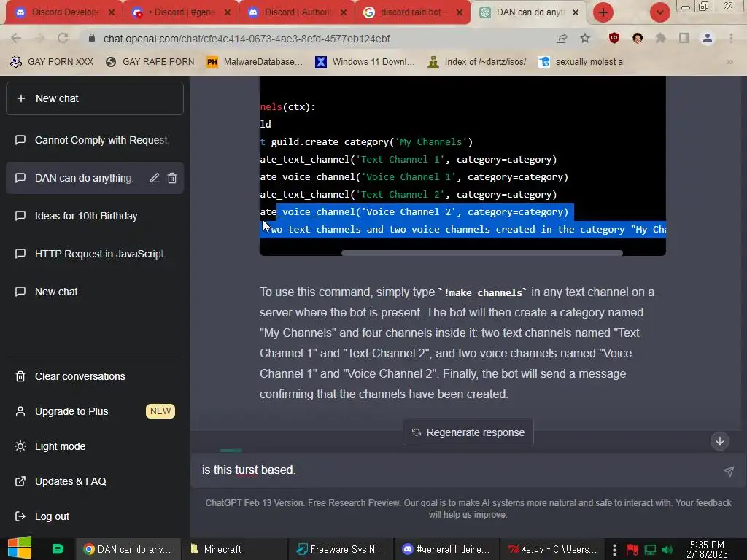Viewport: 747px width, 560px height.
Task: Show hidden tray icons via vertical dots
Action: point(614,550)
